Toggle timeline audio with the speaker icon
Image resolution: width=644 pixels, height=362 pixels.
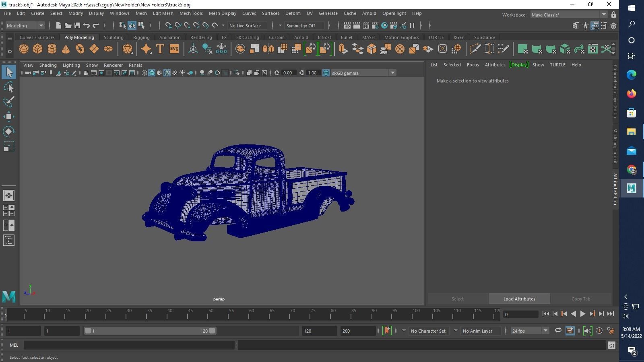click(x=587, y=331)
